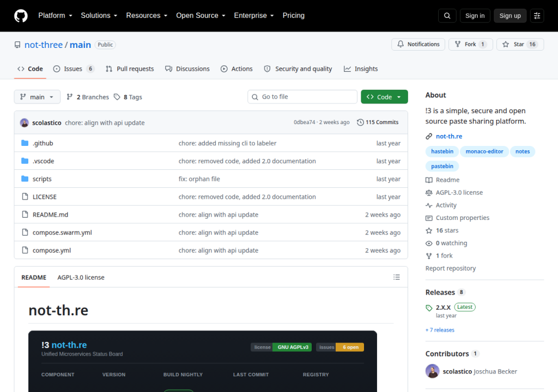The width and height of the screenshot is (558, 392).
Task: Open the README outline list icon
Action: [397, 277]
